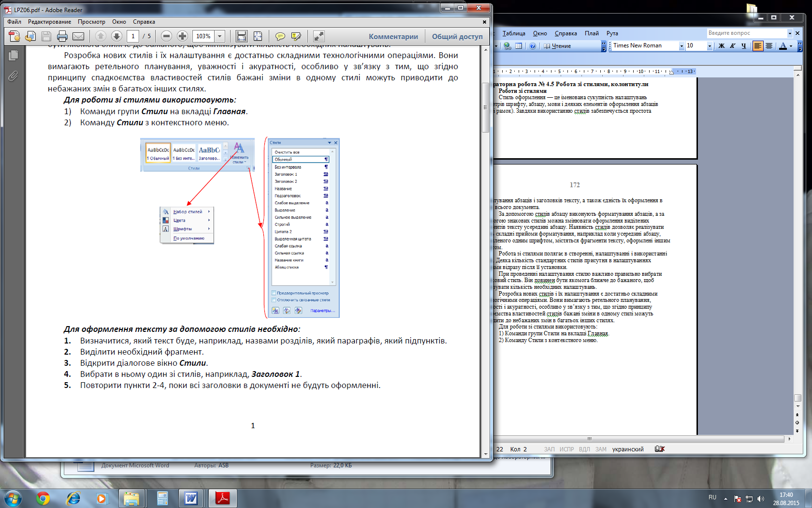Toggle center alignment in Word toolbar
The height and width of the screenshot is (508, 812).
pos(769,46)
